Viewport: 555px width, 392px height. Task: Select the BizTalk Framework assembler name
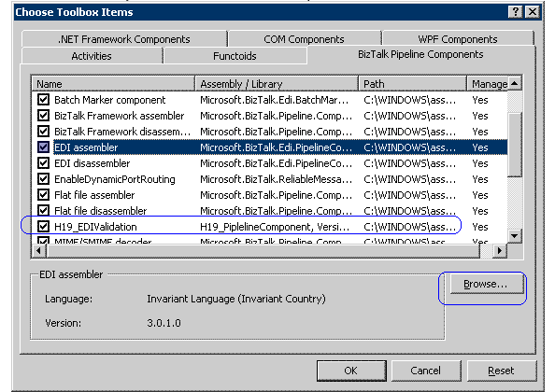(120, 116)
